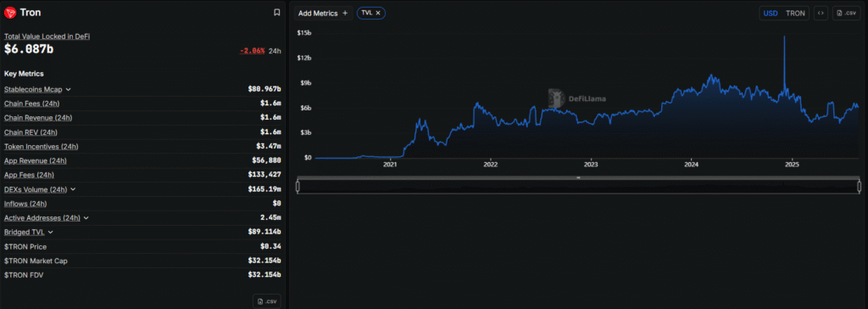The width and height of the screenshot is (868, 309).
Task: Download left panel .csv file
Action: click(x=267, y=301)
